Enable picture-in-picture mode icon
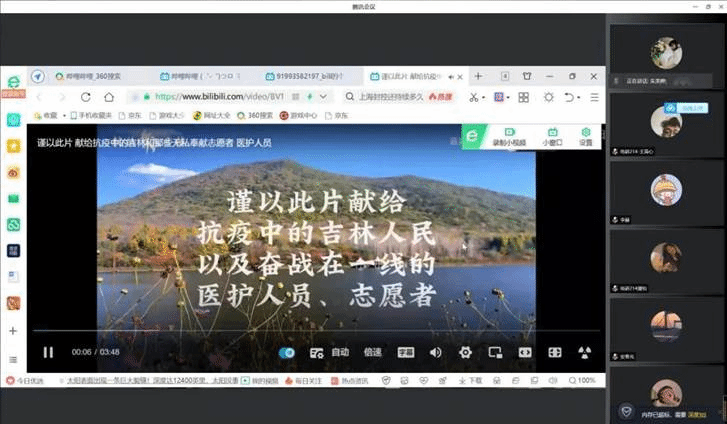The height and width of the screenshot is (424, 727). click(494, 352)
